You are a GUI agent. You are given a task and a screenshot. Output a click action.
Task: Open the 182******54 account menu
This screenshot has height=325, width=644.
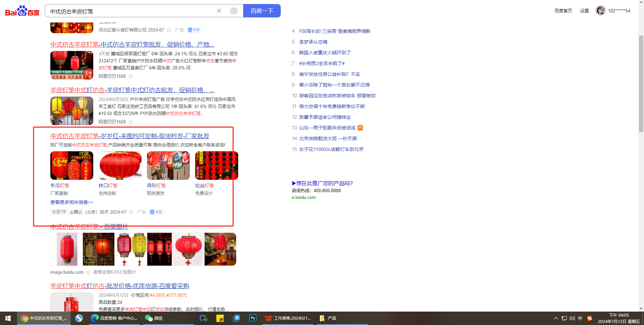(x=619, y=11)
